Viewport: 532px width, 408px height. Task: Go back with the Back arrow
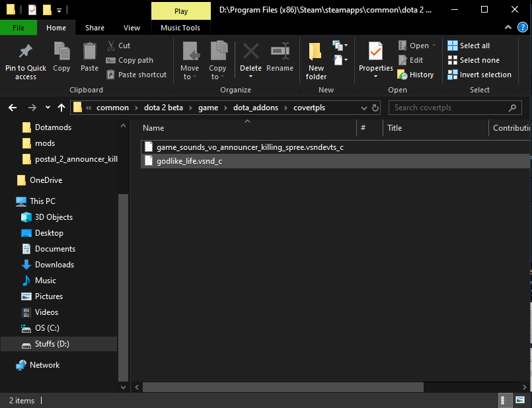click(13, 108)
